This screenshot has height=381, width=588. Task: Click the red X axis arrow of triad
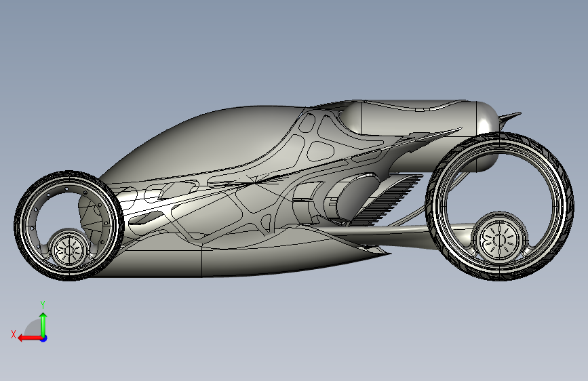click(30, 338)
